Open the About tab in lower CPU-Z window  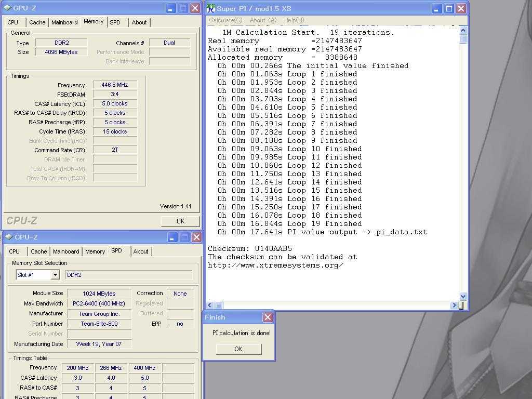tap(140, 251)
